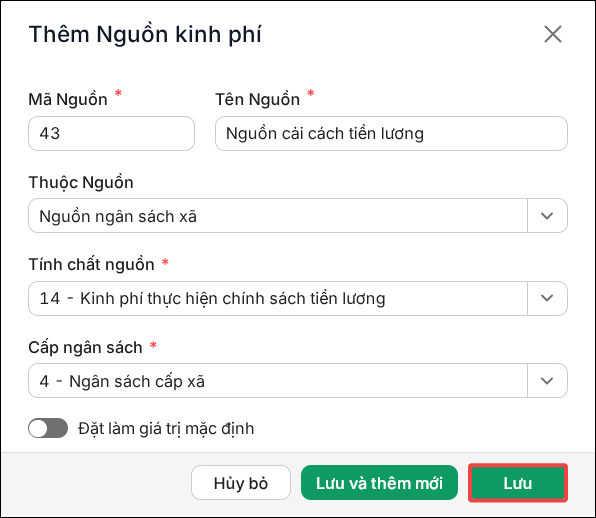Expand the Cấp ngân sách dropdown arrow
This screenshot has height=518, width=596.
point(547,380)
